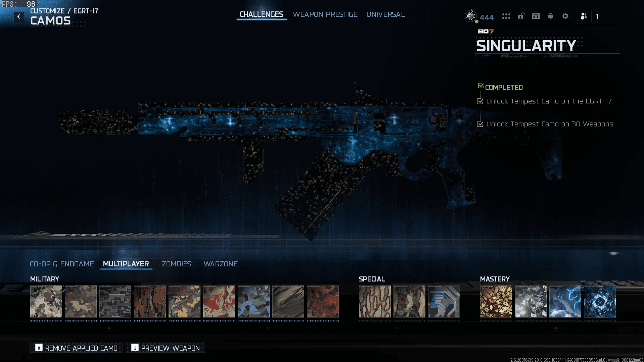Select the blue Singularity mastery camo swatch
This screenshot has height=362, width=644.
[x=599, y=302]
